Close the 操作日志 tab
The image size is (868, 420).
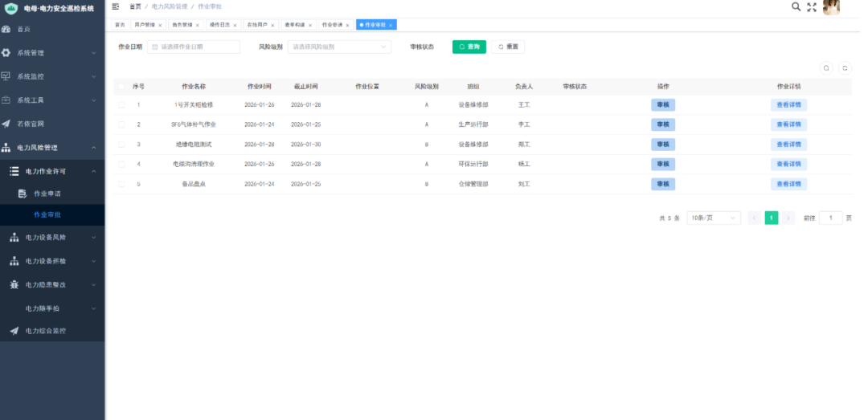(x=235, y=26)
